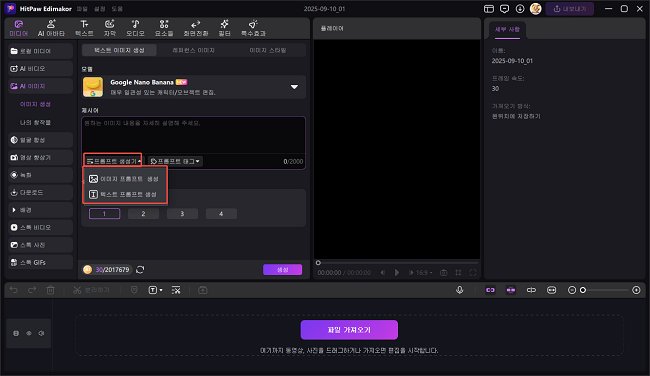Image resolution: width=650 pixels, height=376 pixels.
Task: Toggle the player crop icon
Action: pyautogui.click(x=458, y=272)
